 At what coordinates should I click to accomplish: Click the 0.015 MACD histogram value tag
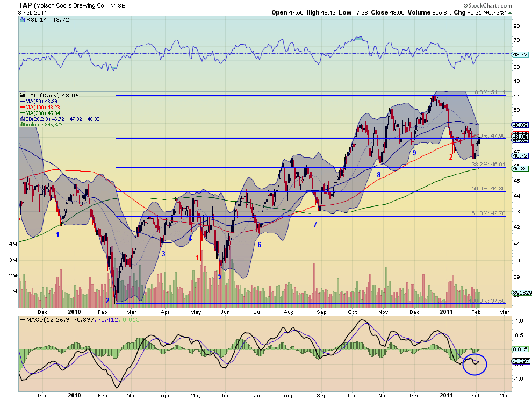point(520,349)
